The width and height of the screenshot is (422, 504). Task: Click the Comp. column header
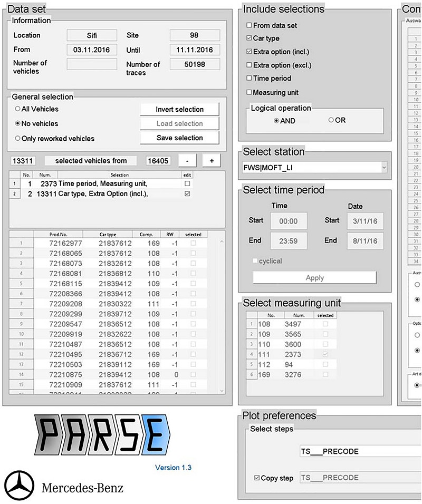[146, 234]
